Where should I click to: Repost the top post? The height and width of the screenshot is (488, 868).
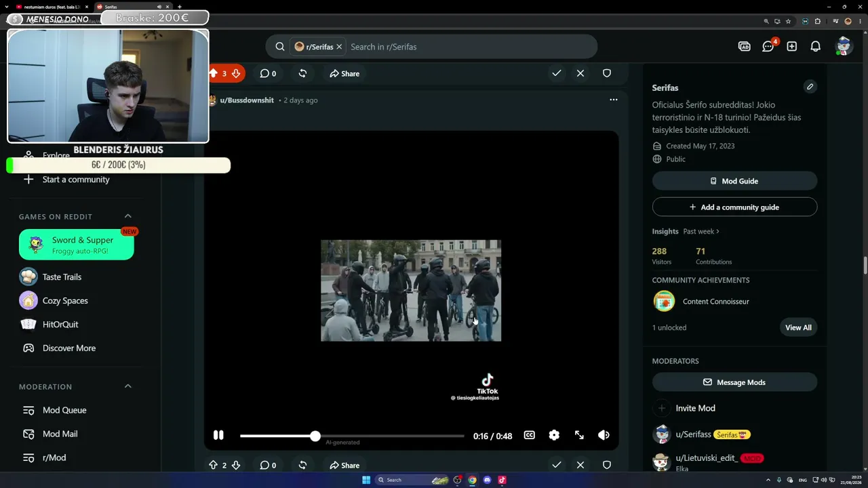[302, 73]
